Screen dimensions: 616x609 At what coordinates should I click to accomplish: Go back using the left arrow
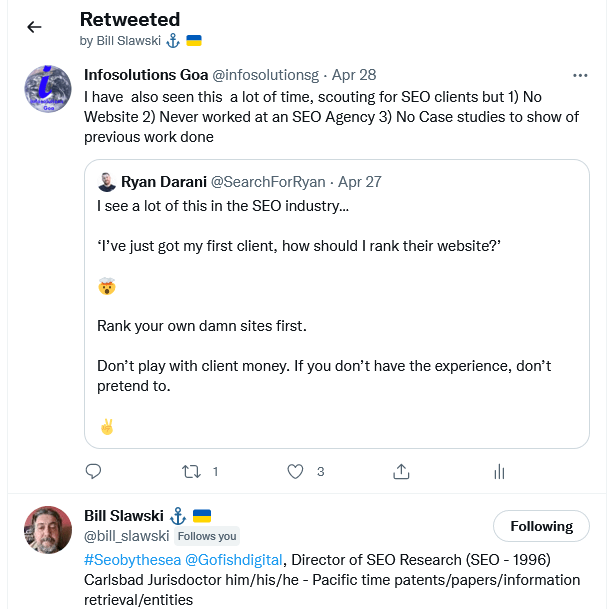[x=34, y=27]
